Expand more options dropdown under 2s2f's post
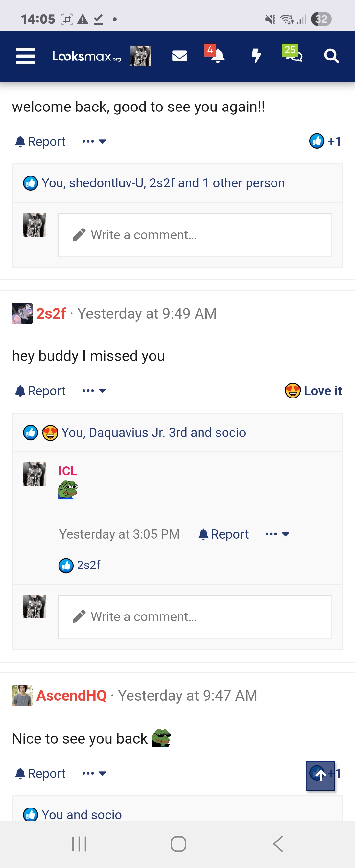The height and width of the screenshot is (868, 355). coord(94,391)
